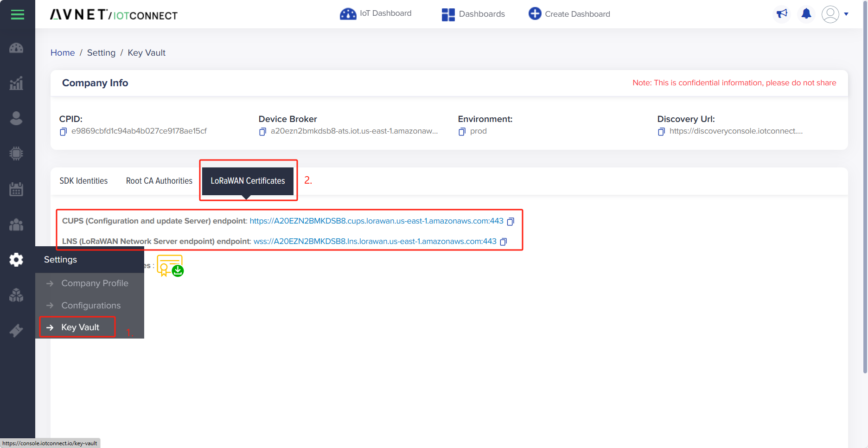
Task: Expand the user profile dropdown arrow
Action: coord(846,14)
